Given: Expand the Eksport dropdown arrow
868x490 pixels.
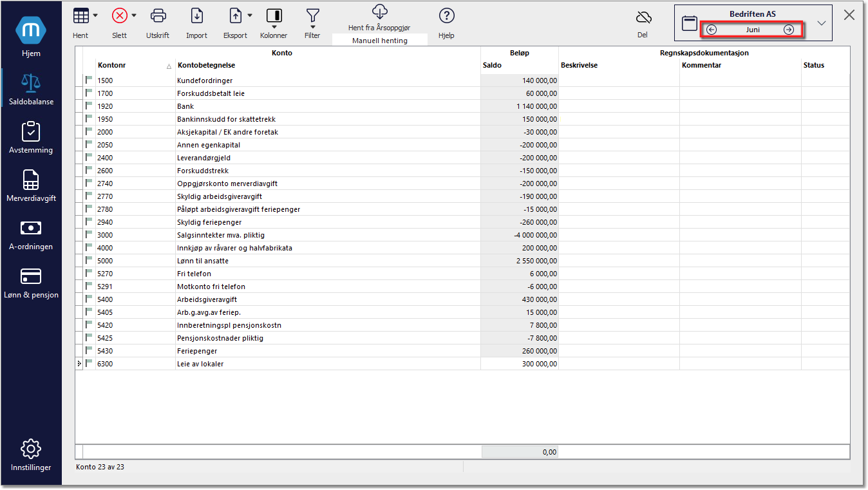Looking at the screenshot, I should click(250, 15).
